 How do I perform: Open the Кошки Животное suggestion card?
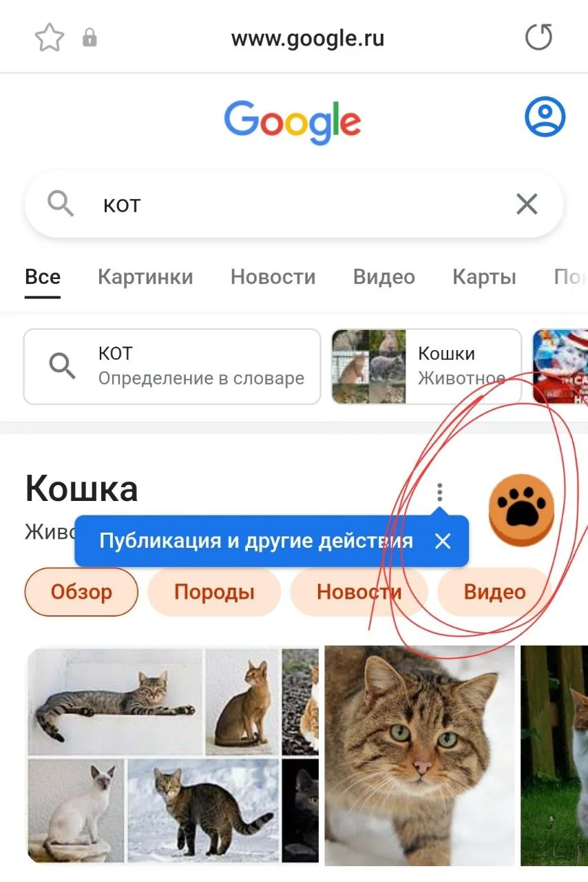[426, 366]
